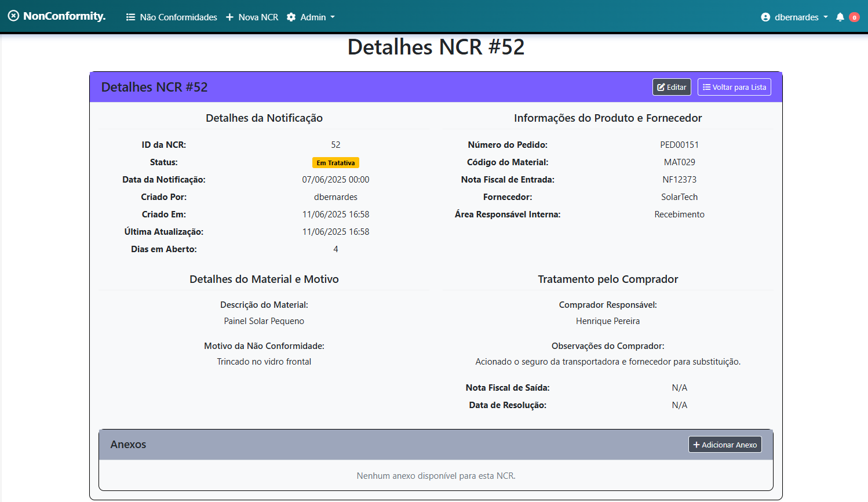Click the list icon on Voltar para Lista
Image resolution: width=868 pixels, height=502 pixels.
[706, 88]
